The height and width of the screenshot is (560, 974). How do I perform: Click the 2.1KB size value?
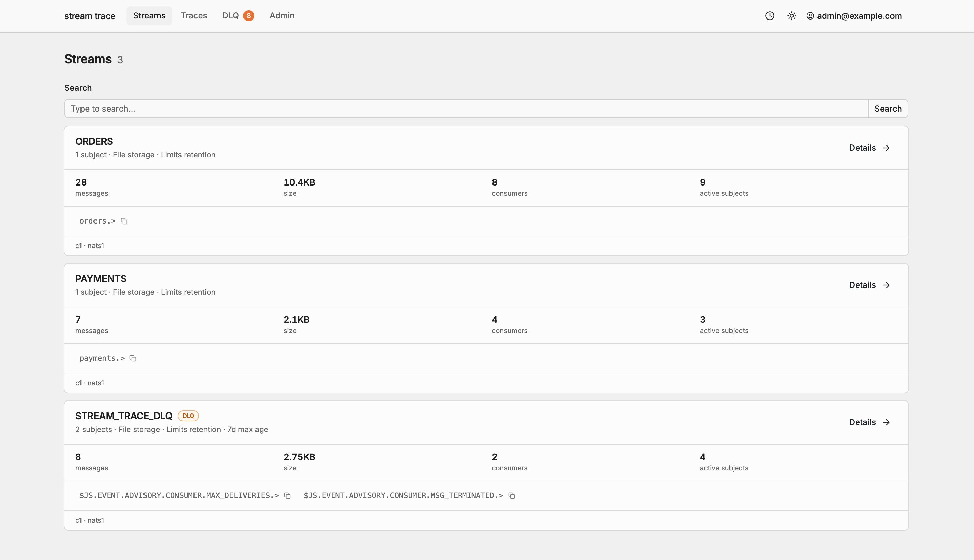[x=296, y=320]
